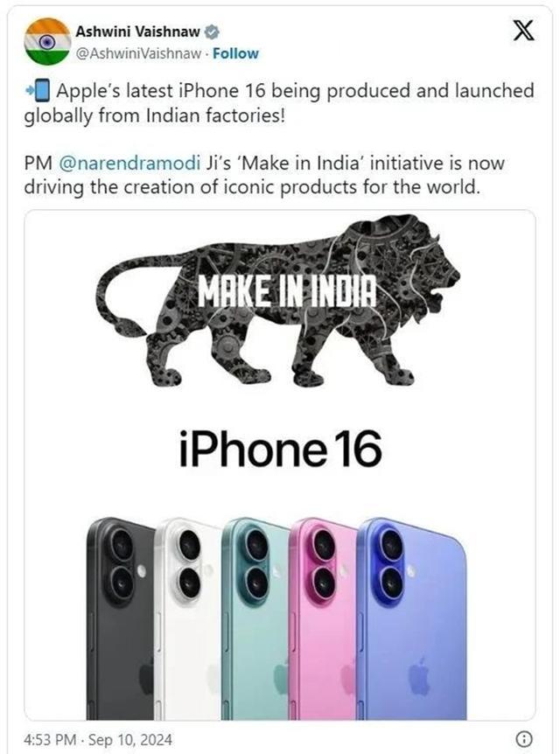The height and width of the screenshot is (754, 560).
Task: Open the @narendramodi mention
Action: click(129, 163)
